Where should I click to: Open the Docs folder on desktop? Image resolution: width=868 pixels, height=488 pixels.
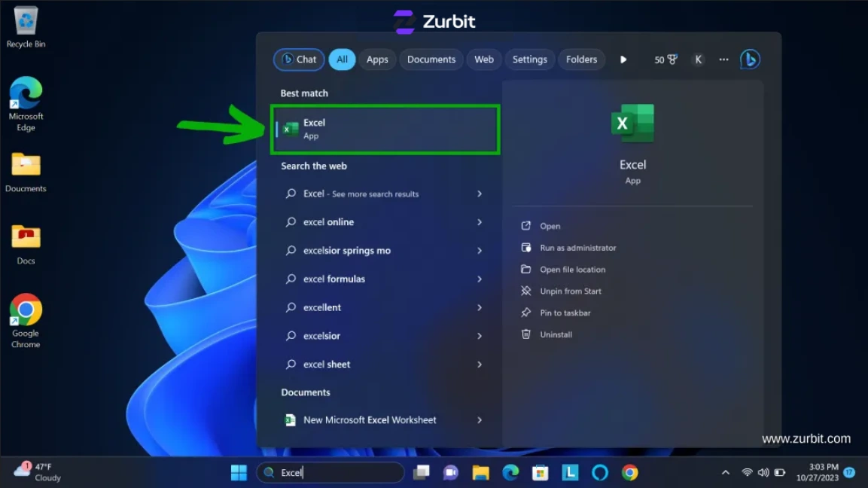[26, 244]
